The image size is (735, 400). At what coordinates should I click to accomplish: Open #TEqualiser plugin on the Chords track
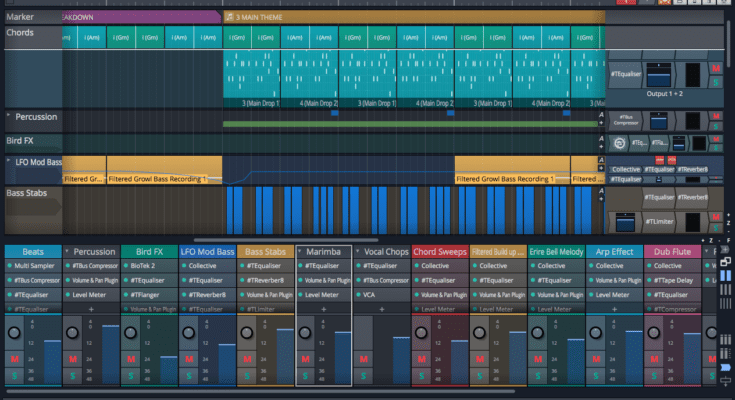pyautogui.click(x=626, y=75)
